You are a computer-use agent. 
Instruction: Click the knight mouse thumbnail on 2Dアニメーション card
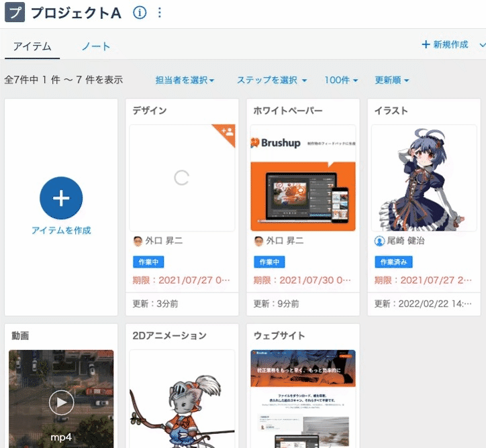(182, 399)
